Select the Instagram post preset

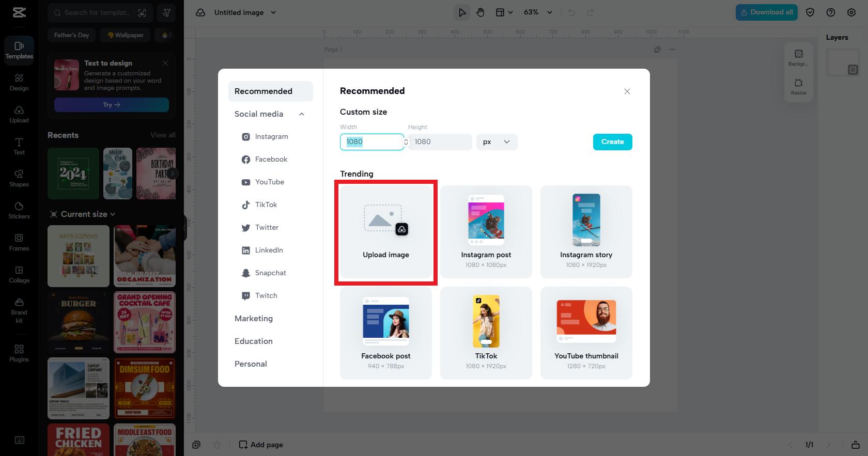(486, 232)
